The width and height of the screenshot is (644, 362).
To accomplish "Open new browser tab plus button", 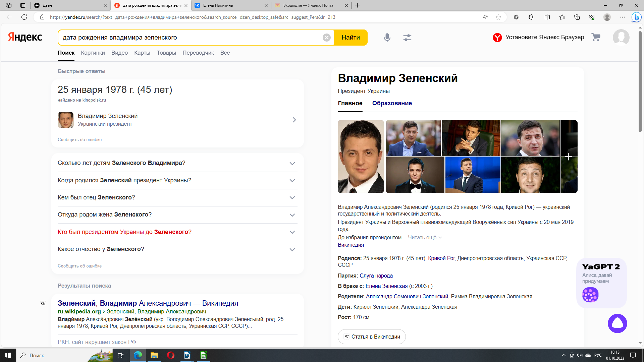I will coord(358,5).
